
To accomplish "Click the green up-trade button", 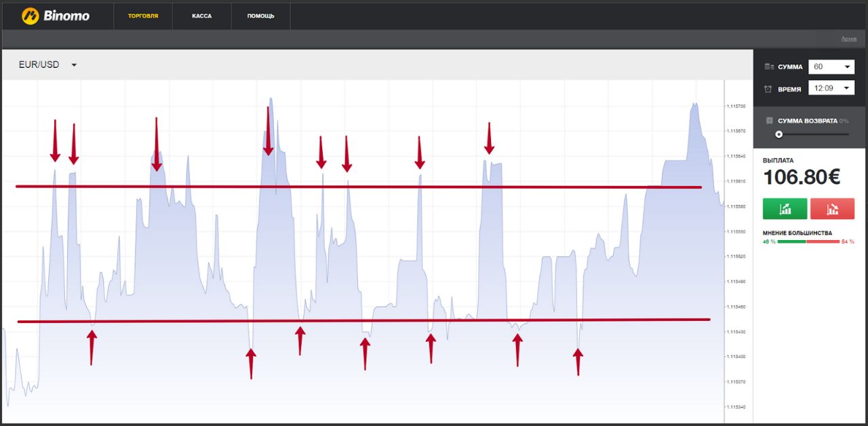I will click(785, 209).
